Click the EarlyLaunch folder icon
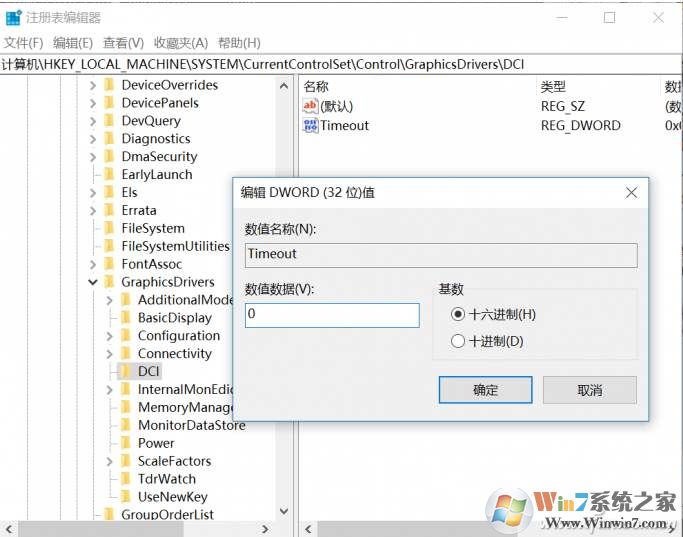This screenshot has height=537, width=683. tap(109, 174)
